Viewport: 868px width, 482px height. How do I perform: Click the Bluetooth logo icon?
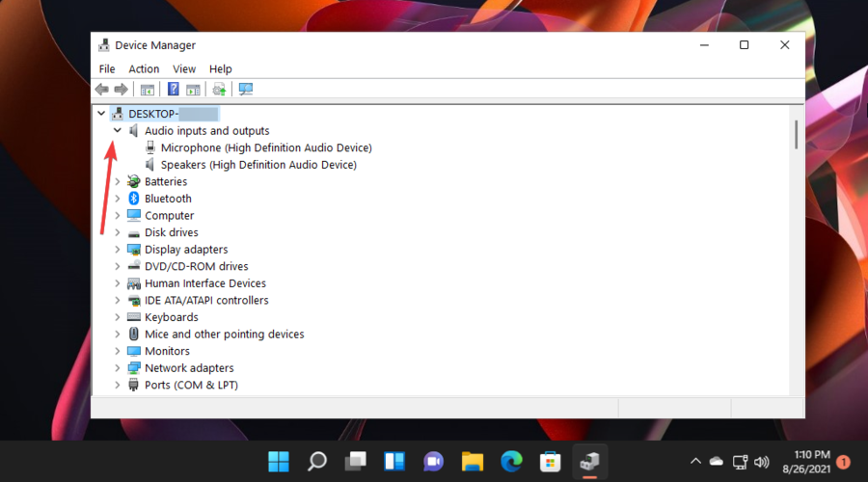click(133, 199)
